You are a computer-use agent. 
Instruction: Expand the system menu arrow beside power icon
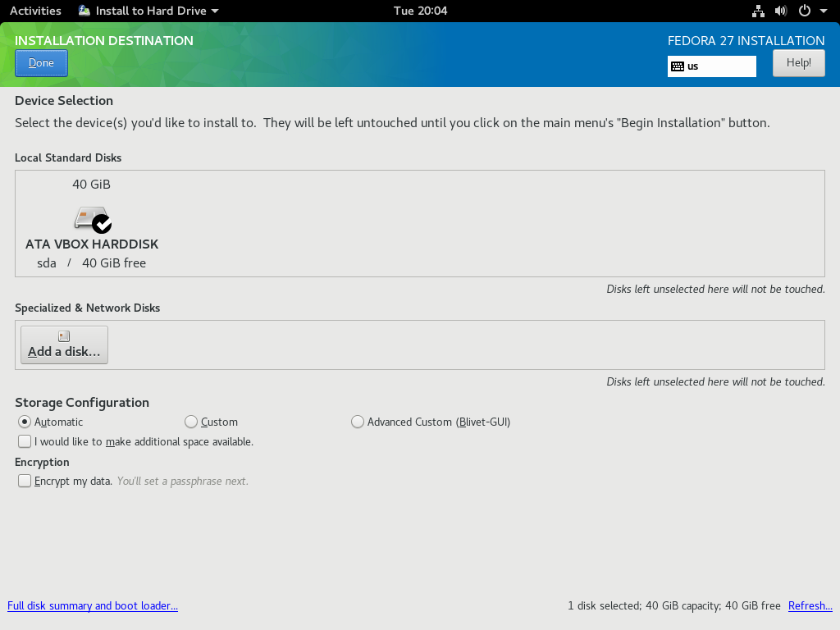[822, 11]
